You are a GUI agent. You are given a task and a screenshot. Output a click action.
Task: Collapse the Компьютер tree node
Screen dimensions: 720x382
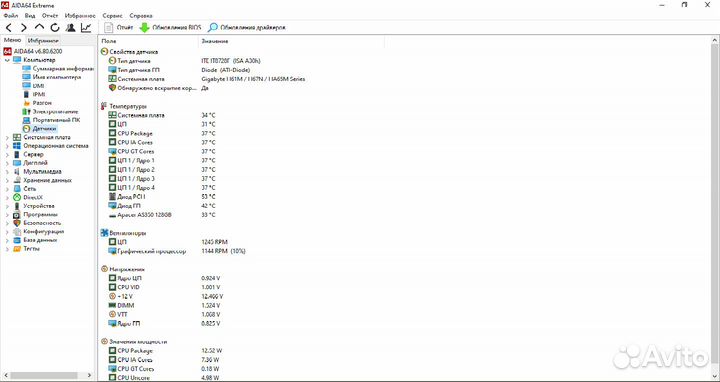[7, 60]
